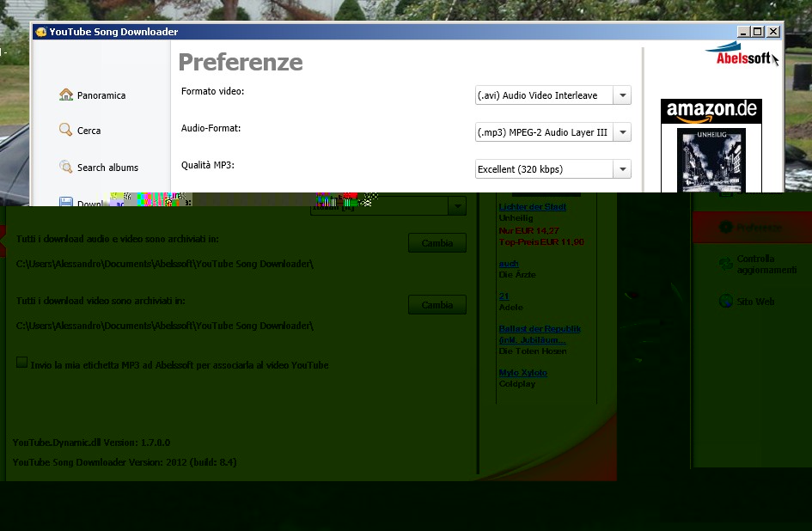Choose Controlla aggiornamenti entry
This screenshot has height=531, width=812.
click(766, 264)
